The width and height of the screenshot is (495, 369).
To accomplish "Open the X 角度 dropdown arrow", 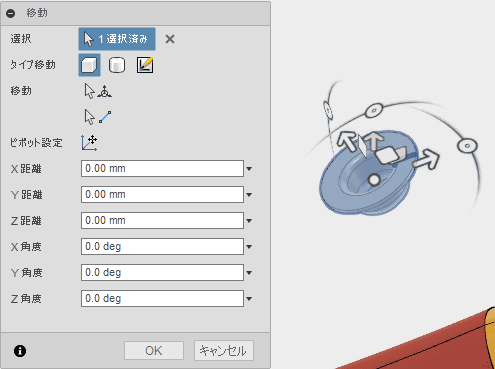I will pos(249,247).
